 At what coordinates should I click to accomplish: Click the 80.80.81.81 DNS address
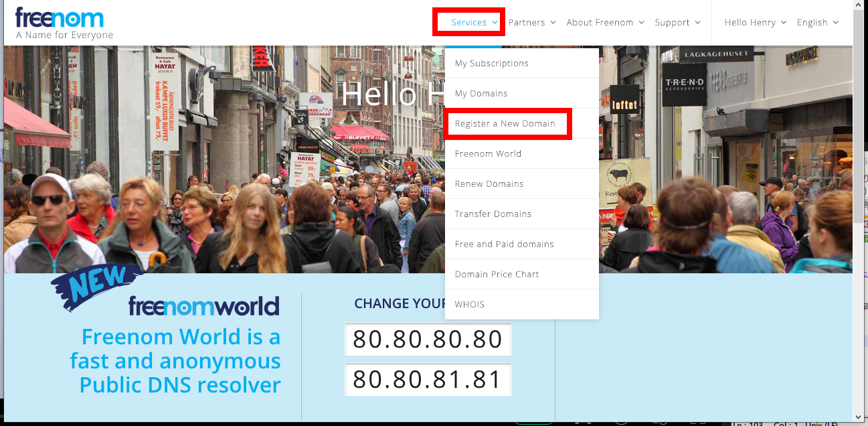[428, 379]
